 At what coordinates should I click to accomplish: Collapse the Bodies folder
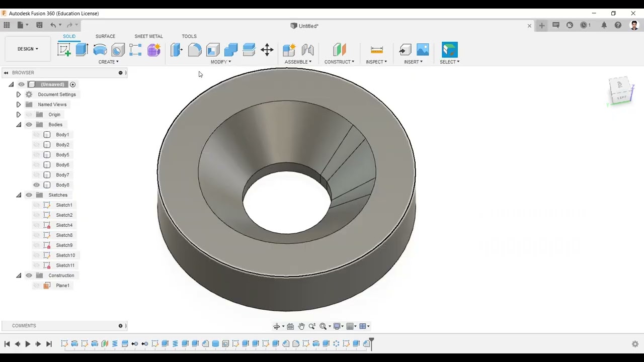coord(19,125)
